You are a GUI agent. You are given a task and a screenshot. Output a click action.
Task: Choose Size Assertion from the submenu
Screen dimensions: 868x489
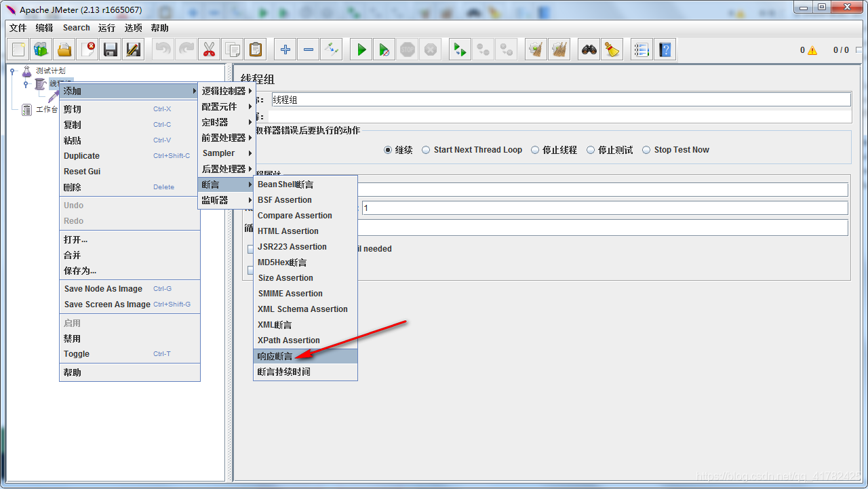pyautogui.click(x=305, y=278)
